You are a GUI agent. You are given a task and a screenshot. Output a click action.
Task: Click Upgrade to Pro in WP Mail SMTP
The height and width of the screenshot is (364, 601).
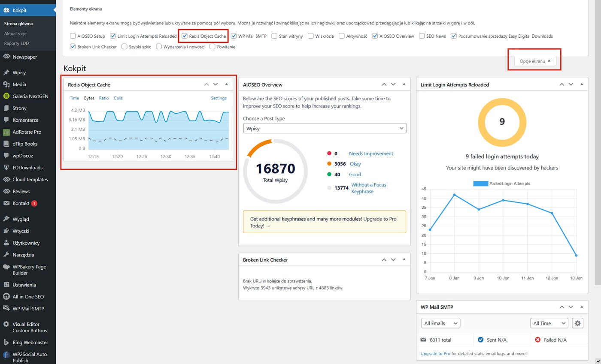pyautogui.click(x=435, y=353)
